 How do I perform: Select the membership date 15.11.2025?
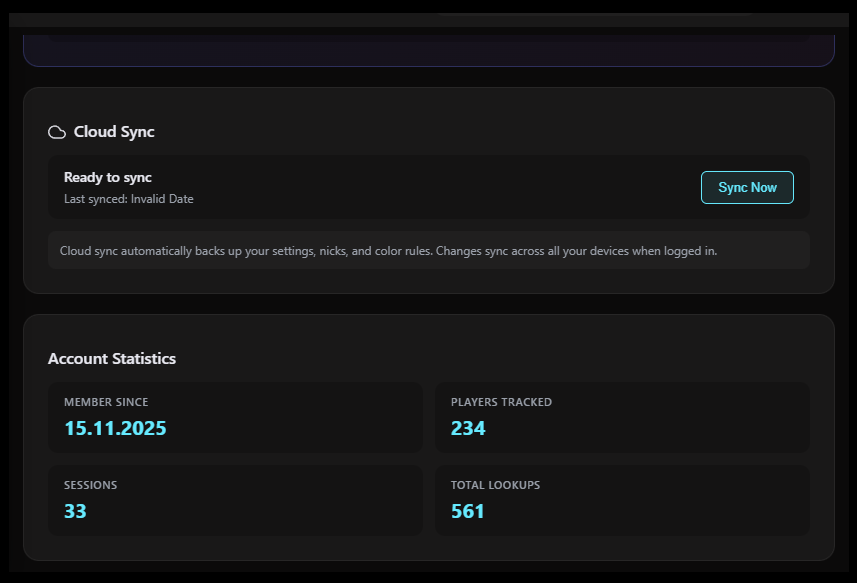[116, 428]
